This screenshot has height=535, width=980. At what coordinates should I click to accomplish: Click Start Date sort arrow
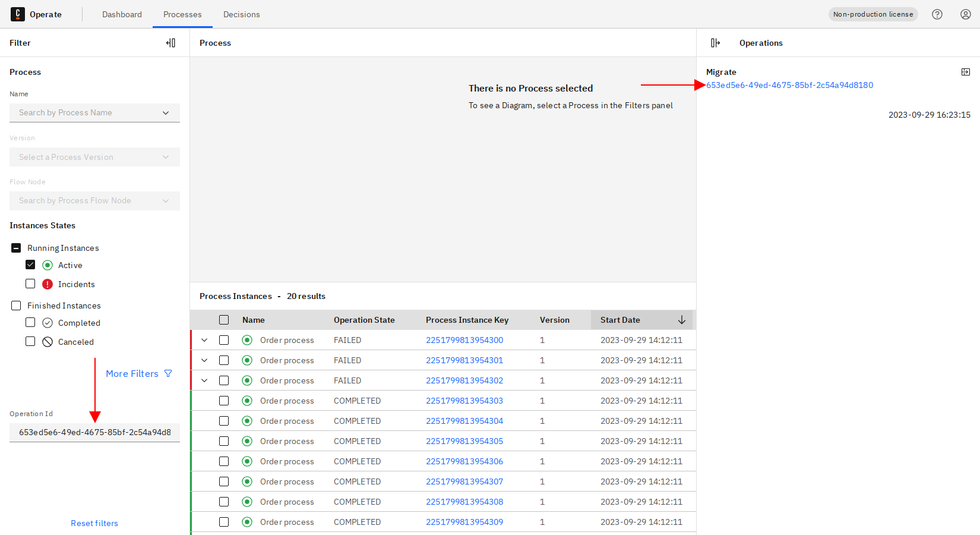[682, 320]
